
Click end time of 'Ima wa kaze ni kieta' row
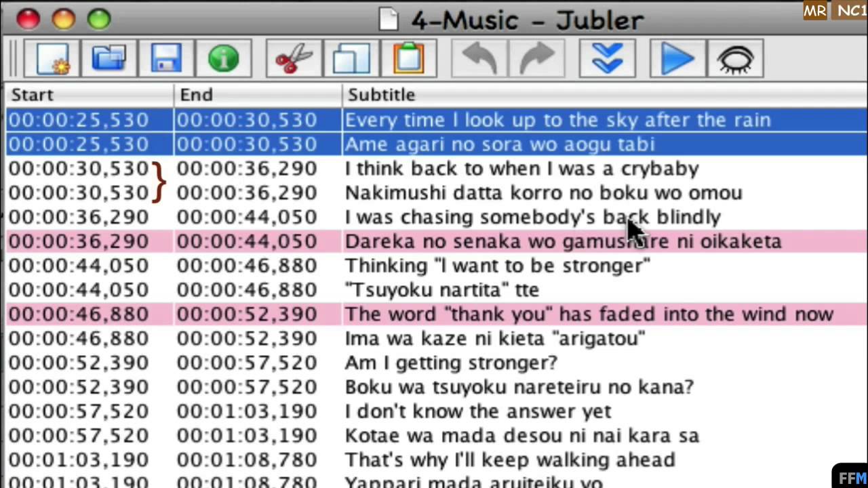click(247, 338)
